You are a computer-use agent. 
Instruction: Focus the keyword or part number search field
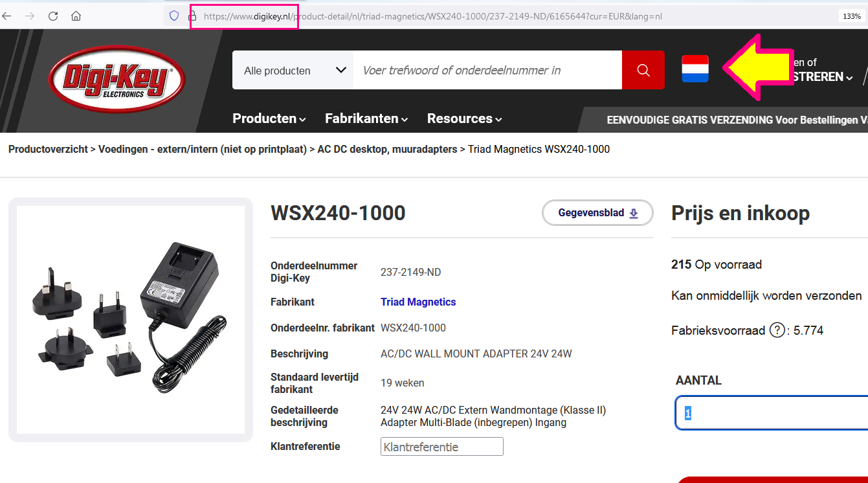487,70
